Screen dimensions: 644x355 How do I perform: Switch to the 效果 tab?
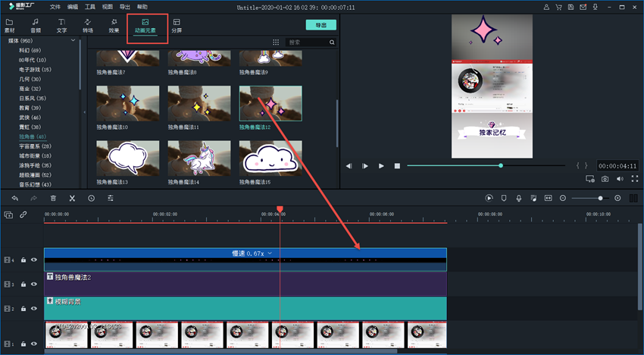114,26
